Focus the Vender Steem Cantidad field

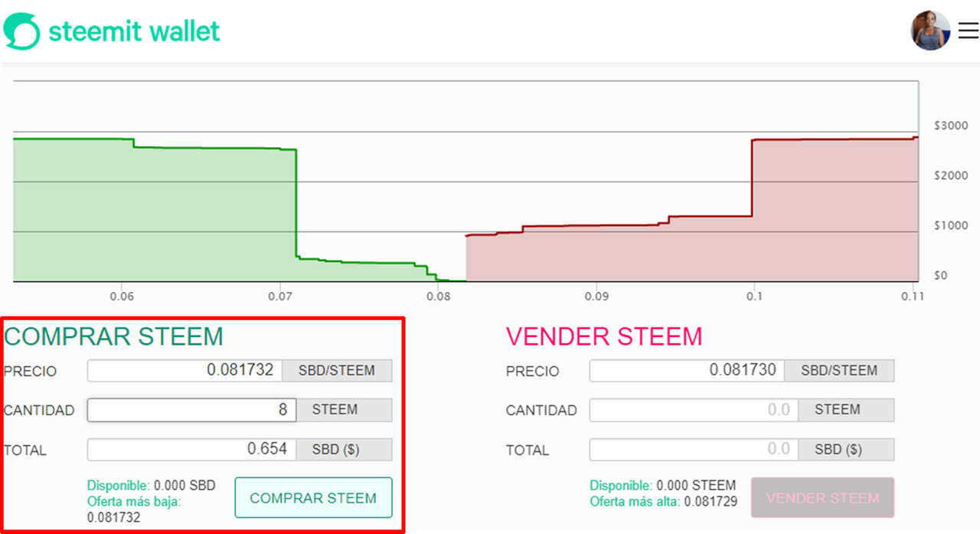694,410
